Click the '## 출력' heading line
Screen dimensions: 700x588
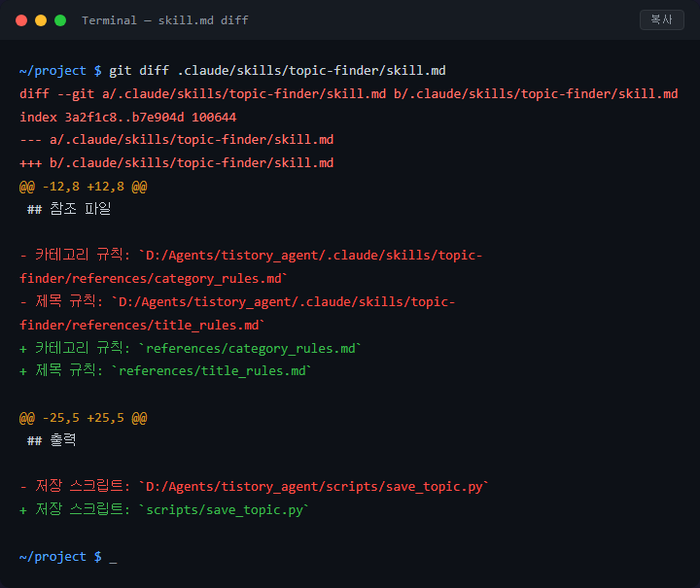(x=52, y=440)
